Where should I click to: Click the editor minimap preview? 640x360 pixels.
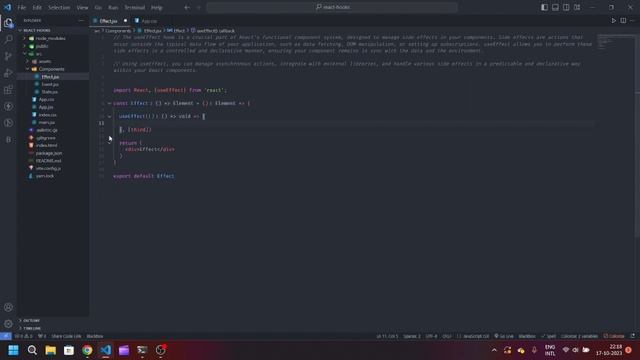pyautogui.click(x=616, y=43)
